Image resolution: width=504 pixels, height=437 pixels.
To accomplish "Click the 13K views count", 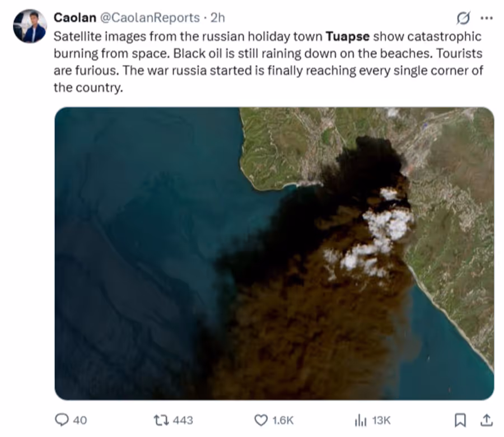I will coord(381,420).
